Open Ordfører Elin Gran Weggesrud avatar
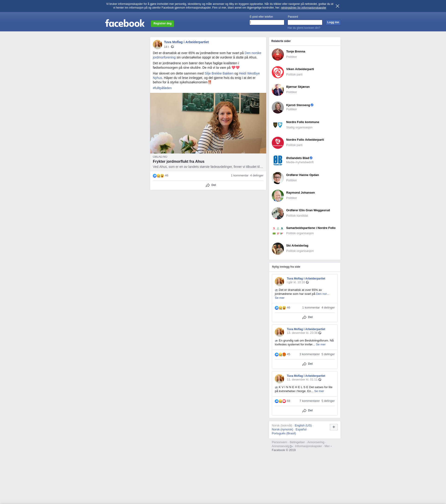 click(x=278, y=213)
